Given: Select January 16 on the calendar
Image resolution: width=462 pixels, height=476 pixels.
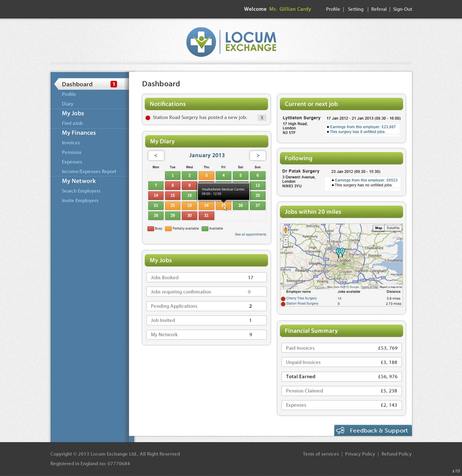Looking at the screenshot, I should click(189, 195).
